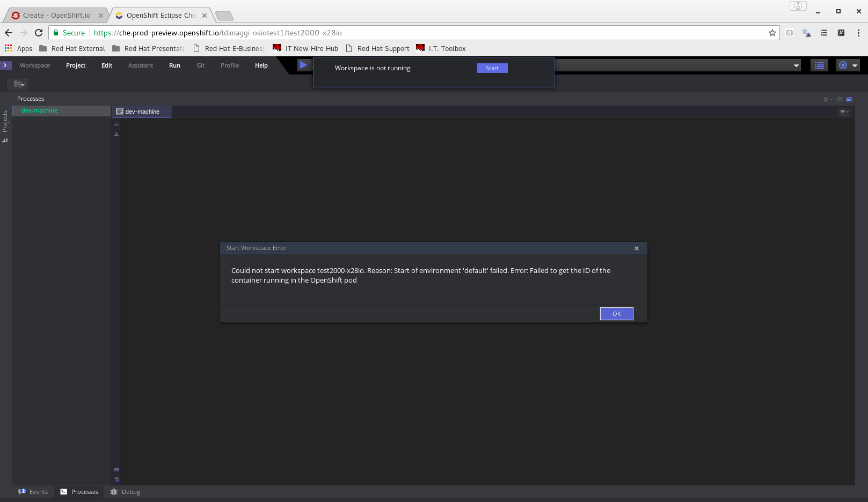
Task: Minimize the Processes panel
Action: (x=838, y=99)
